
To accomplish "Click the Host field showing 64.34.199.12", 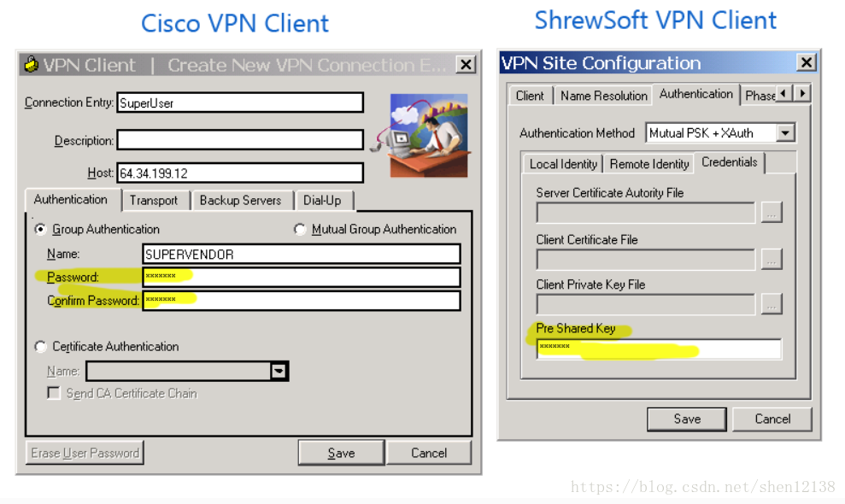I will tap(240, 173).
